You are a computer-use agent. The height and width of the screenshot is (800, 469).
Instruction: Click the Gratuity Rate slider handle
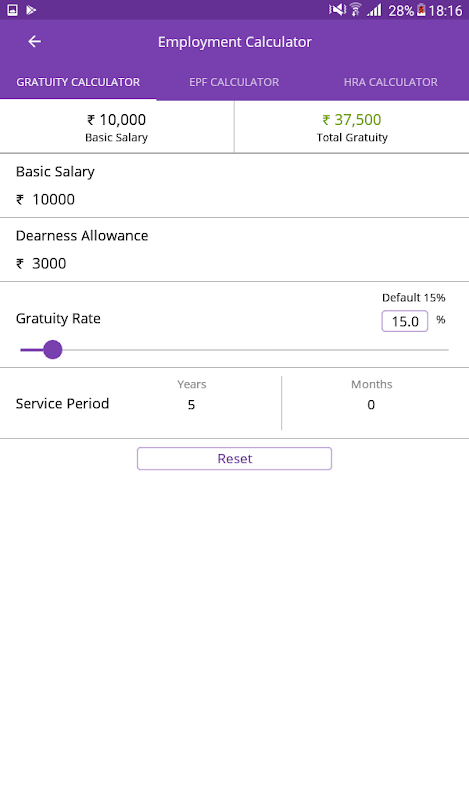(53, 350)
